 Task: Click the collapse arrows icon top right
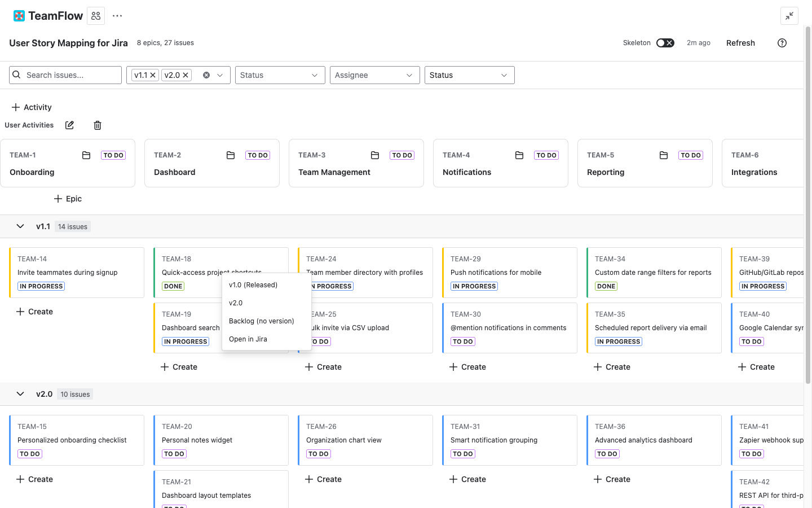789,16
